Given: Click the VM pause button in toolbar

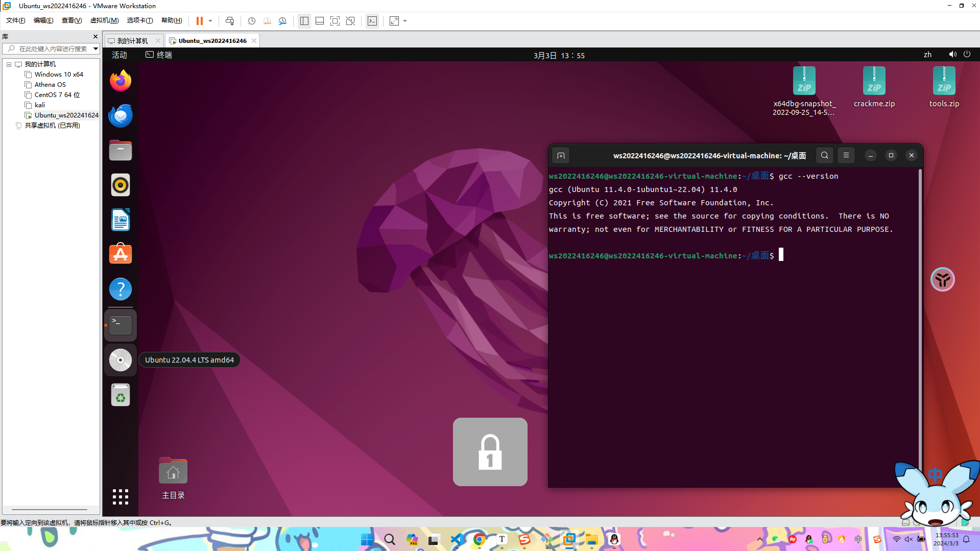Looking at the screenshot, I should coord(199,21).
